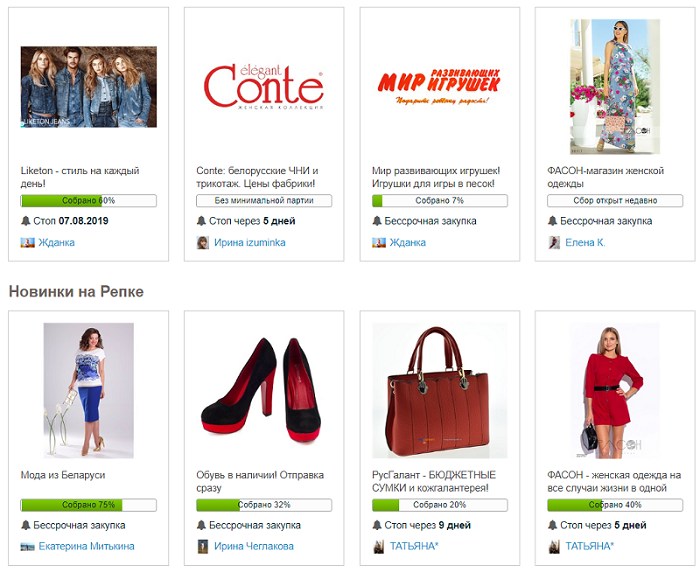Viewport: 700px width, 572px height.
Task: Open the 'Conte: белорусские ЧНИ и трикотаж' title
Action: (x=257, y=177)
